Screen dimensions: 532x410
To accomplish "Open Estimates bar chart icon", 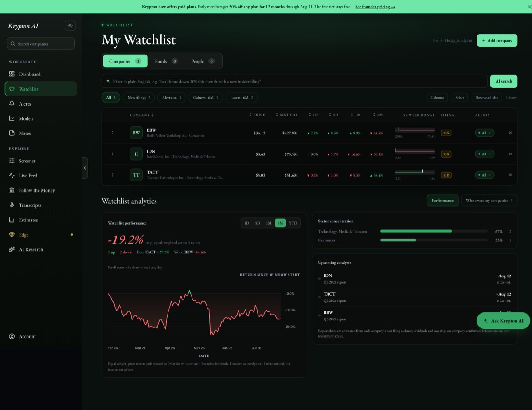I will click(x=12, y=220).
